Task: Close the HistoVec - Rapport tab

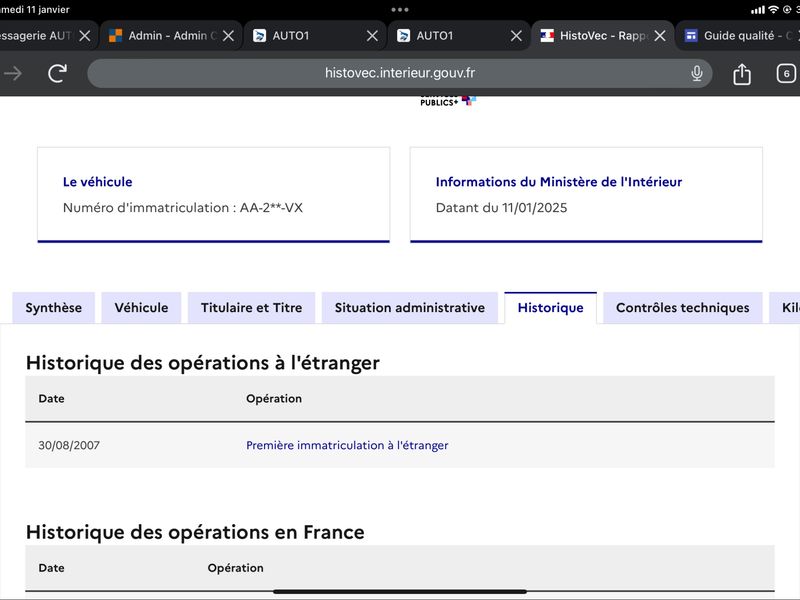Action: pos(660,36)
